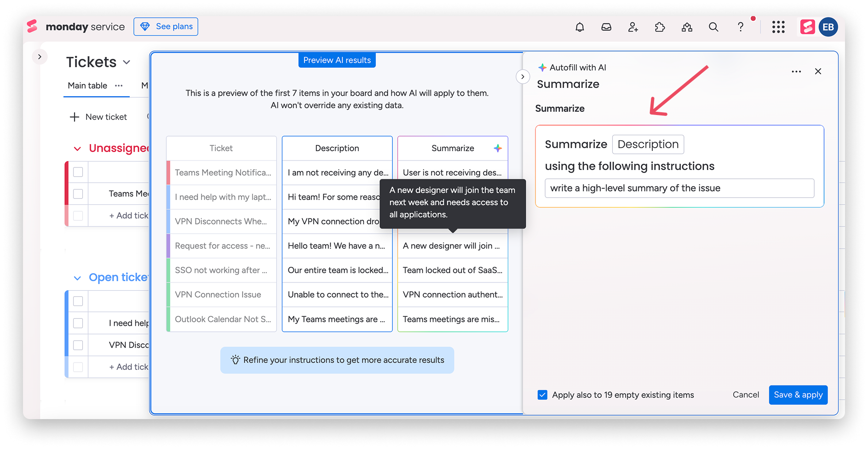
Task: Click 'VPN connection authent...' summary
Action: tap(453, 294)
